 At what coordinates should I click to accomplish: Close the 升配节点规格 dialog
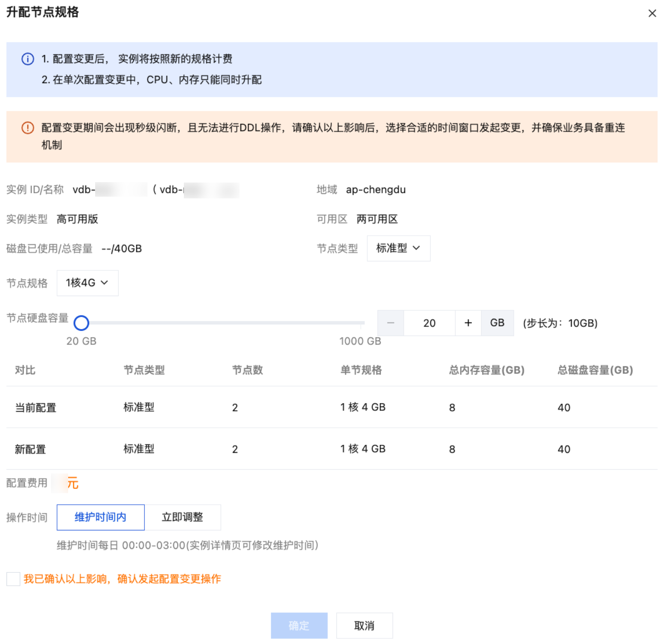652,13
